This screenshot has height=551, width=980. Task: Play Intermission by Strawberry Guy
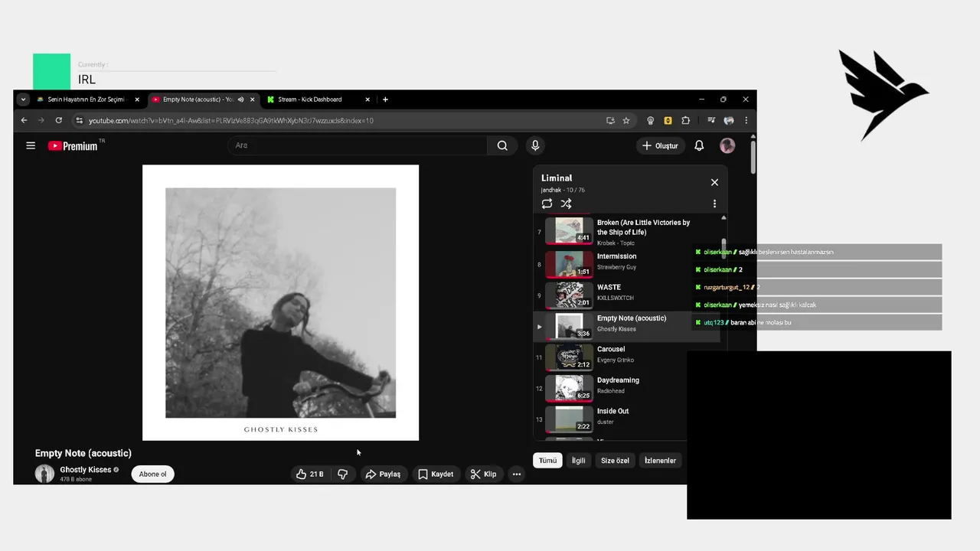pyautogui.click(x=627, y=264)
